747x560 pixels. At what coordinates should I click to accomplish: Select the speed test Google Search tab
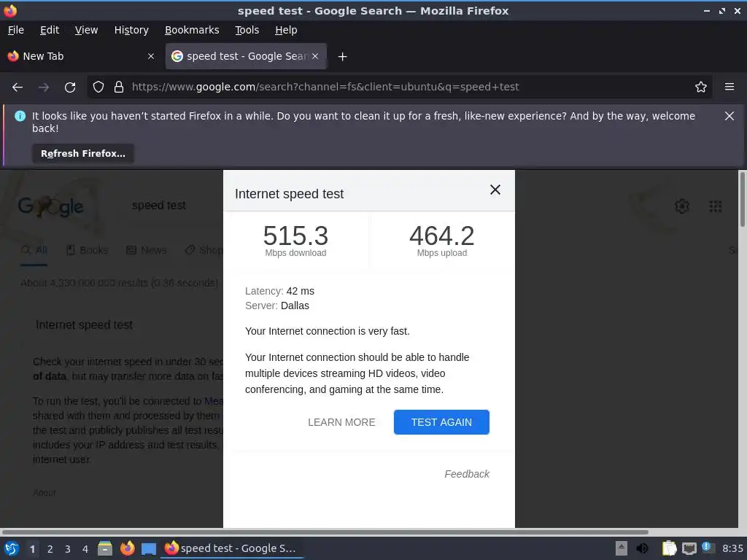point(246,56)
